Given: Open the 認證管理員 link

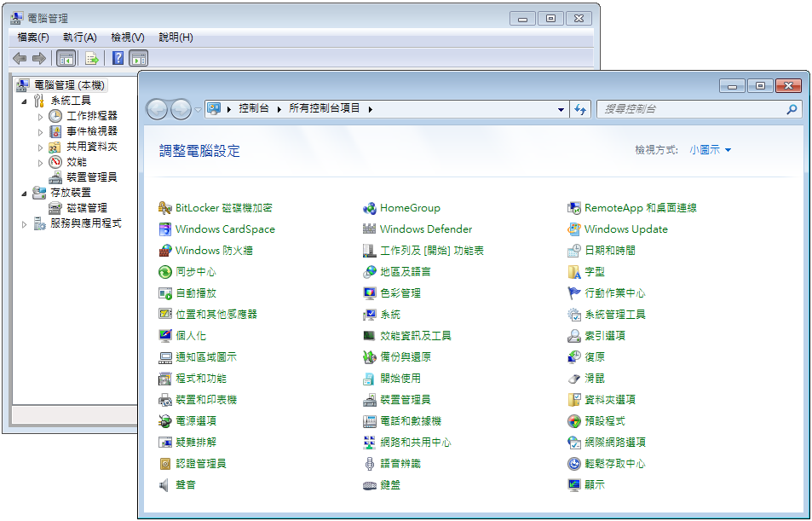Looking at the screenshot, I should [201, 464].
